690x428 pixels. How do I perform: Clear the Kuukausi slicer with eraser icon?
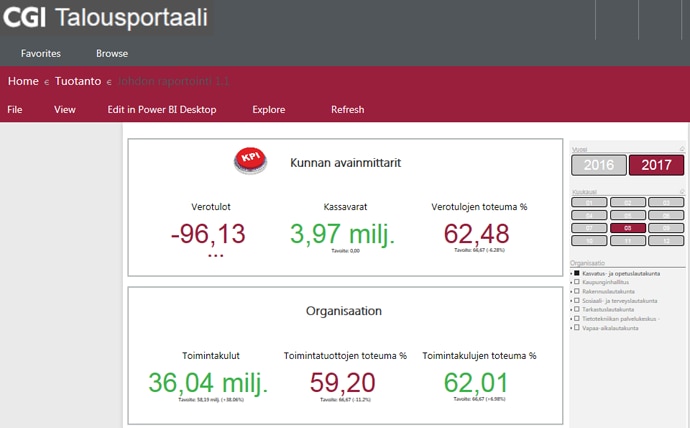click(682, 191)
